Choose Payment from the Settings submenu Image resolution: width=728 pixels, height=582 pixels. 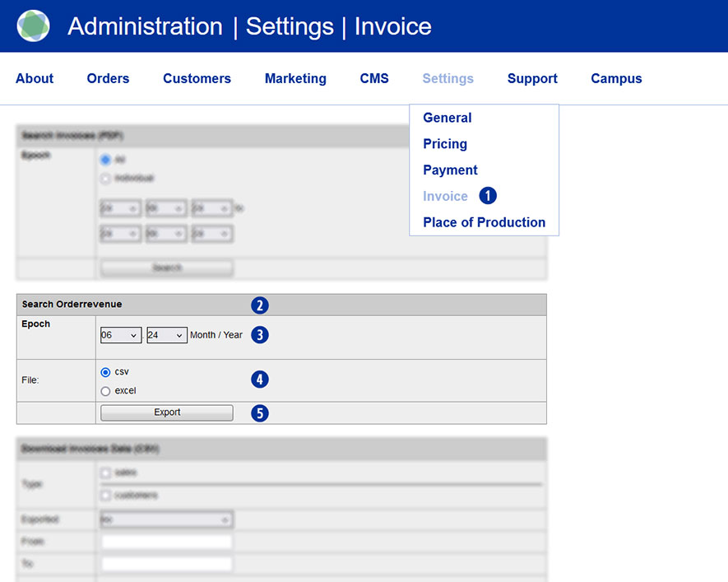tap(450, 170)
